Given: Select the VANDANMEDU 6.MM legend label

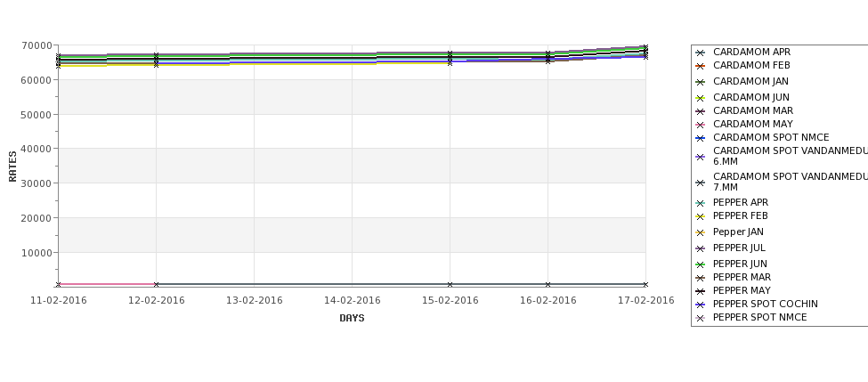Looking at the screenshot, I should (x=791, y=156).
